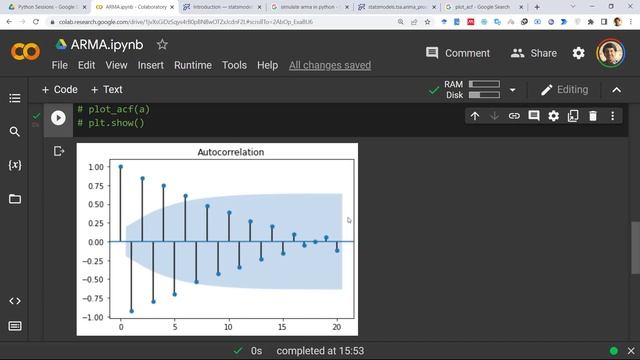The image size is (640, 360).
Task: Click the 'completed at 15:53' status text
Action: click(x=320, y=351)
